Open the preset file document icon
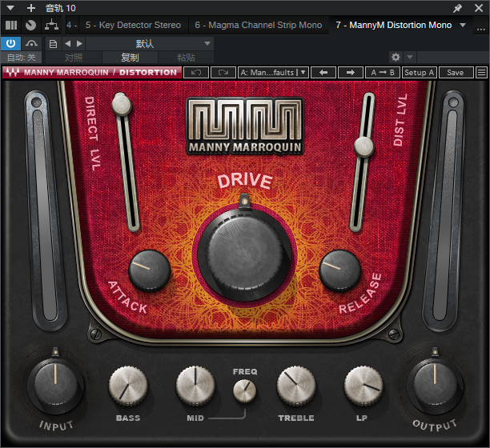The image size is (490, 448). click(x=53, y=44)
